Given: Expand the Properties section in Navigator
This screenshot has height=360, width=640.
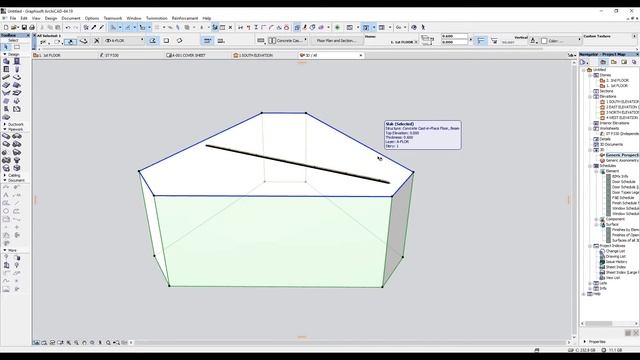Looking at the screenshot, I should coord(585,342).
